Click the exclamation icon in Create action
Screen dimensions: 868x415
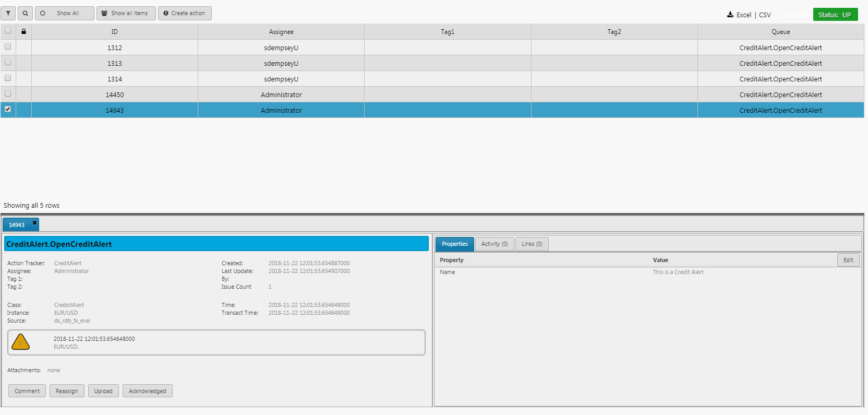166,13
